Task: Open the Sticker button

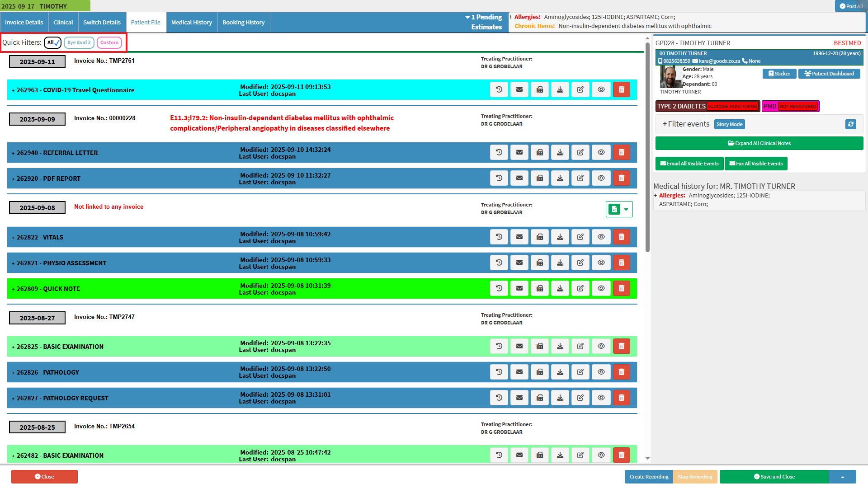Action: 779,74
